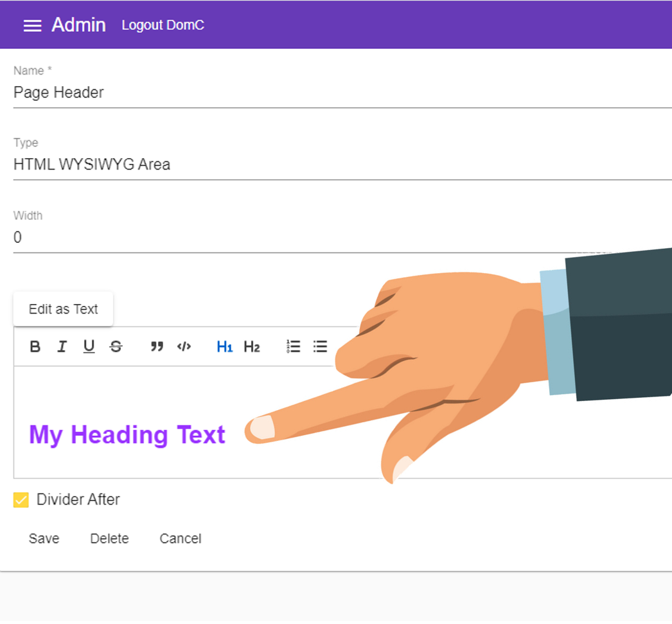The width and height of the screenshot is (672, 624).
Task: Create a numbered list
Action: (293, 346)
